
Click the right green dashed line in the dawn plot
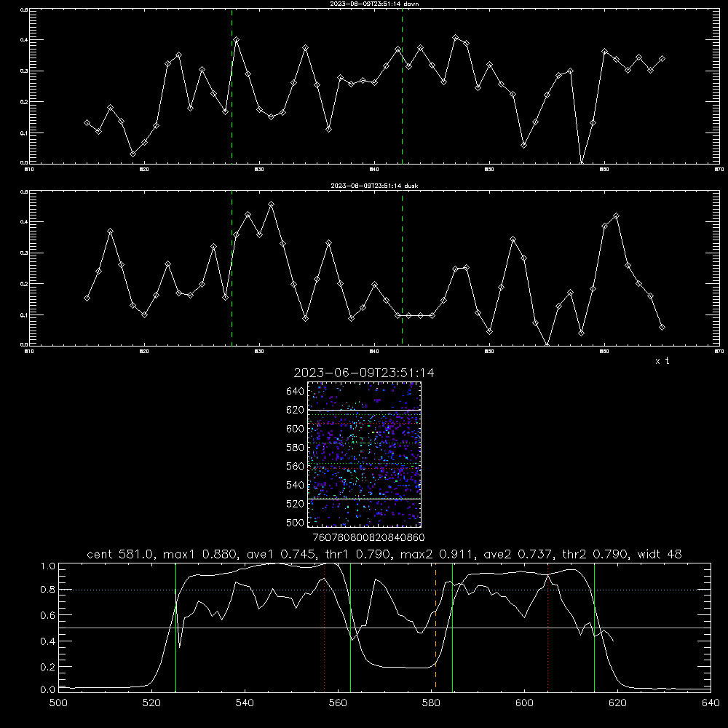[402, 86]
